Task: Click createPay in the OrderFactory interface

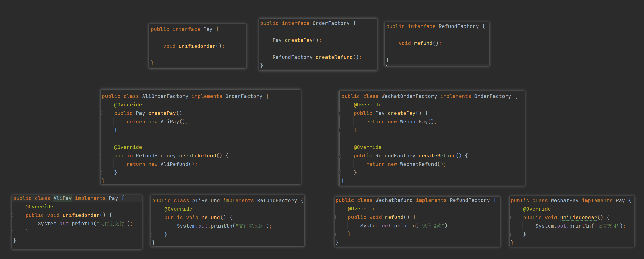Action: [298, 40]
